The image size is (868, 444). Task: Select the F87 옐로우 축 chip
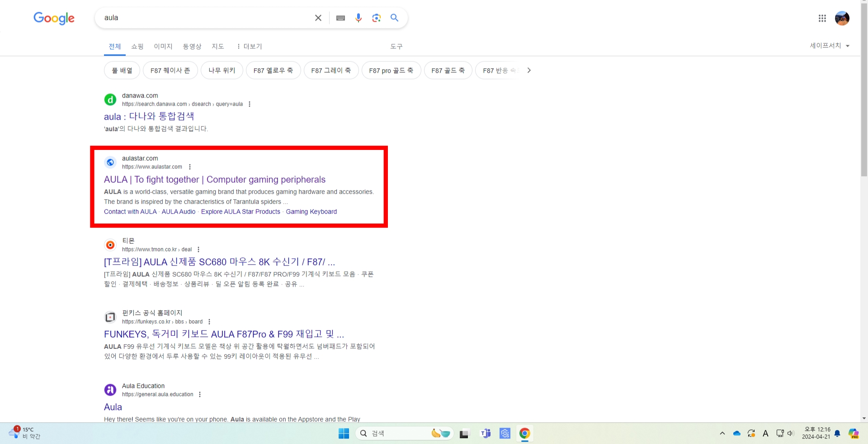coord(273,70)
